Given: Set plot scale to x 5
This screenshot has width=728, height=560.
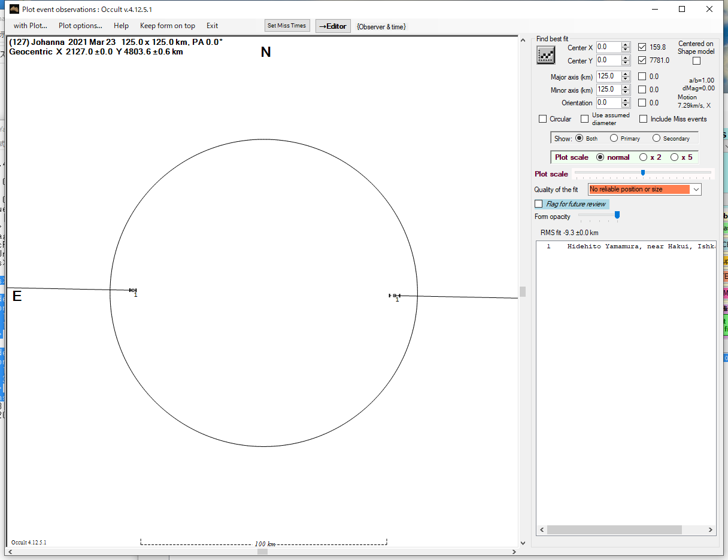Looking at the screenshot, I should pyautogui.click(x=675, y=157).
